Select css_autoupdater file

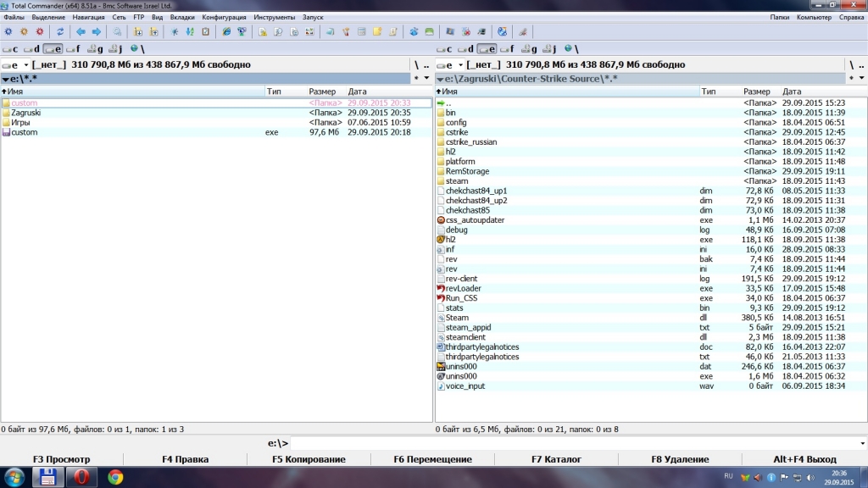[x=651, y=220]
